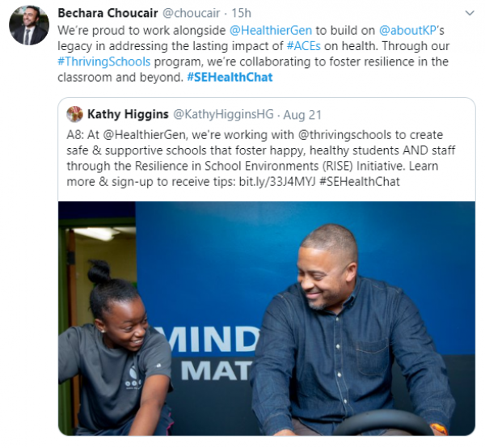Open the @KathyHigginsHG handle
The width and height of the screenshot is (485, 448).
(x=223, y=114)
